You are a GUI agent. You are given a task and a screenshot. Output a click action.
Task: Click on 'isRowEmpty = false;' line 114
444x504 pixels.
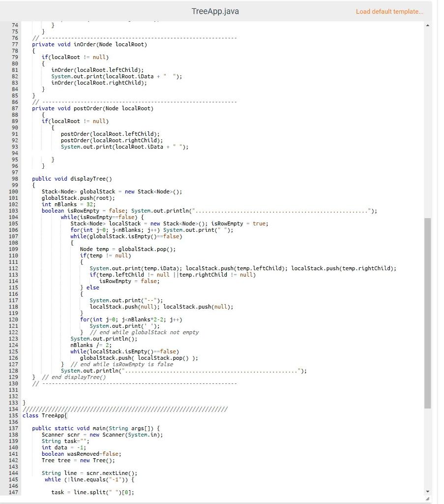pyautogui.click(x=129, y=281)
